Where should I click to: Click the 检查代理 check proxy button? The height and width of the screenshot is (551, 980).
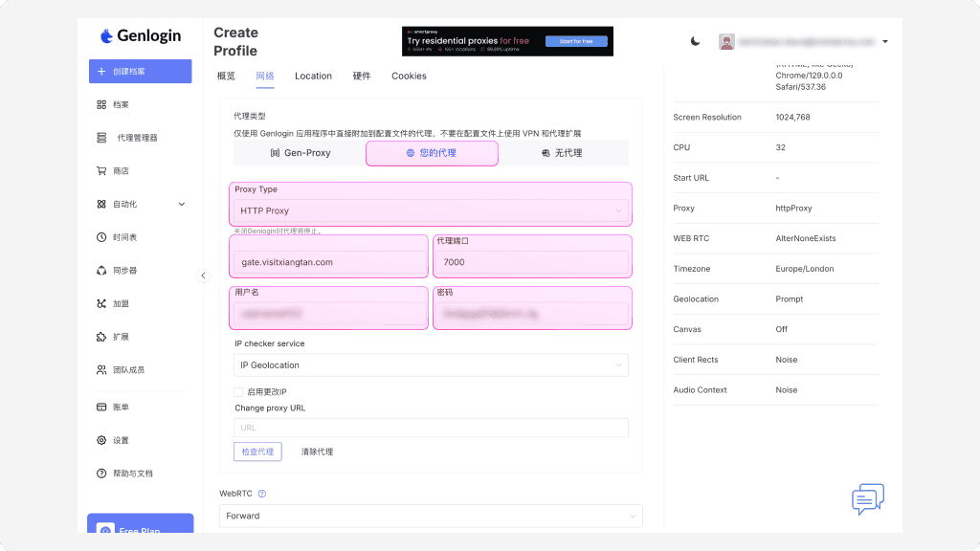[x=257, y=452]
